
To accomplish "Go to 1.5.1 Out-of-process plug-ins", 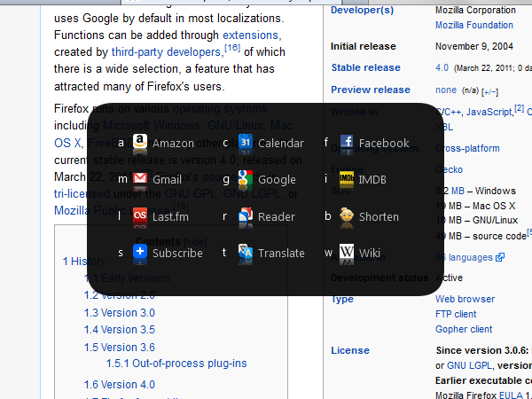I will tap(176, 364).
